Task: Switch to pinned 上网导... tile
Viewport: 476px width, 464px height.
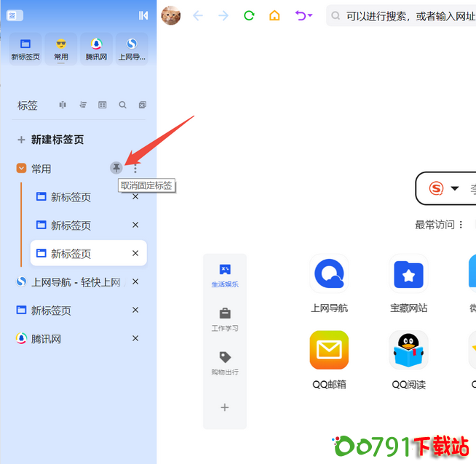Action: 132,49
